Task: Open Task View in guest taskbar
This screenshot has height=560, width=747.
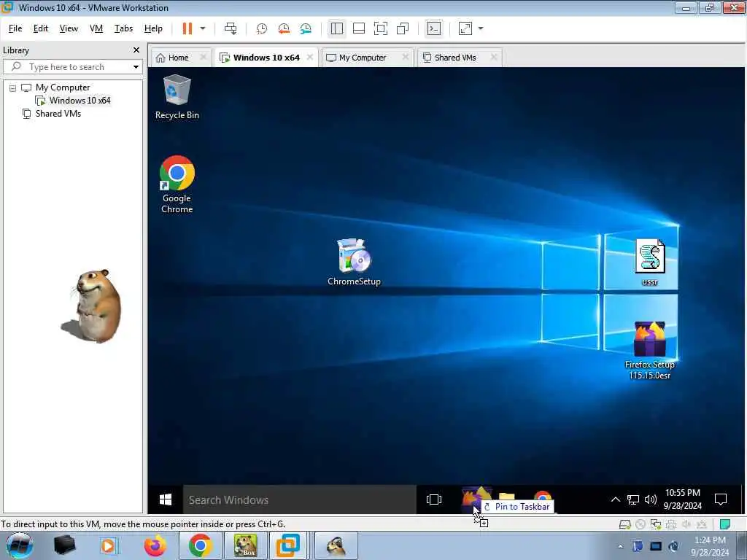Action: [433, 499]
